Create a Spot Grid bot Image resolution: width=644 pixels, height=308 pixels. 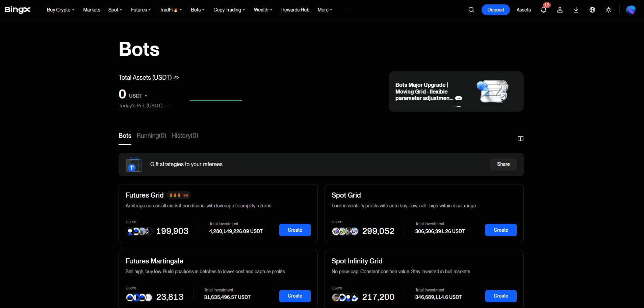pos(501,230)
